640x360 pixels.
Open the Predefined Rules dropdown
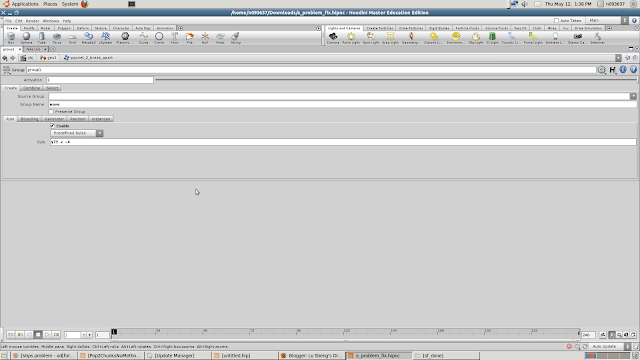[x=77, y=133]
